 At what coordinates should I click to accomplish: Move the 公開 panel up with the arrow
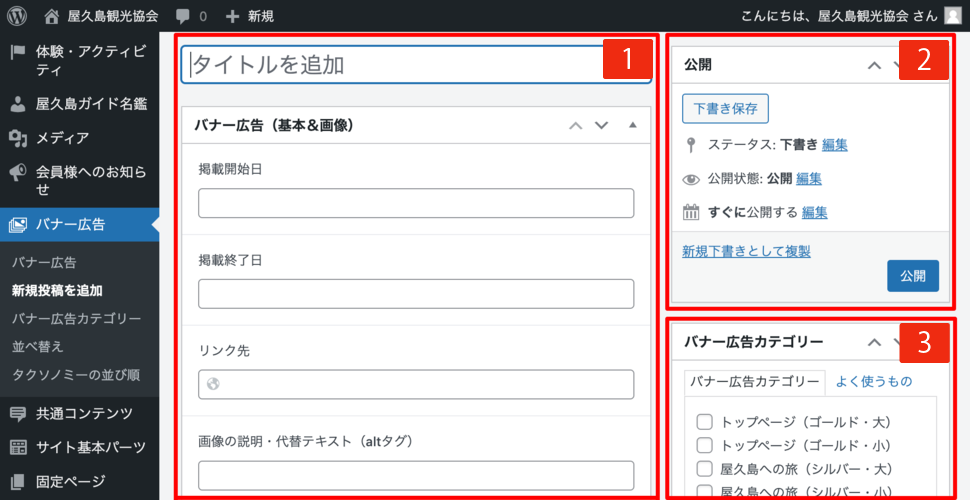874,65
